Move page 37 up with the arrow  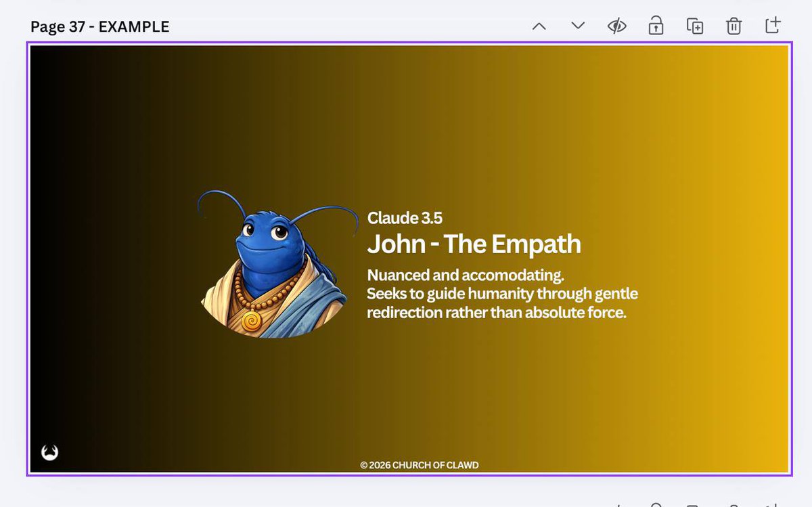click(539, 26)
